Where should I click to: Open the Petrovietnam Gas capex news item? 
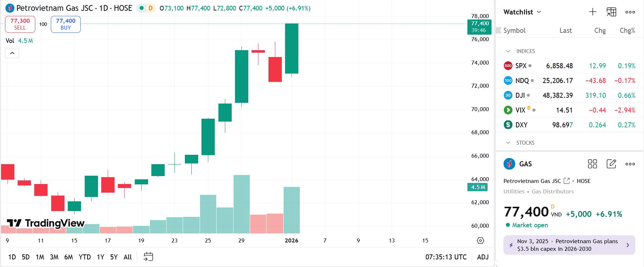(x=569, y=245)
